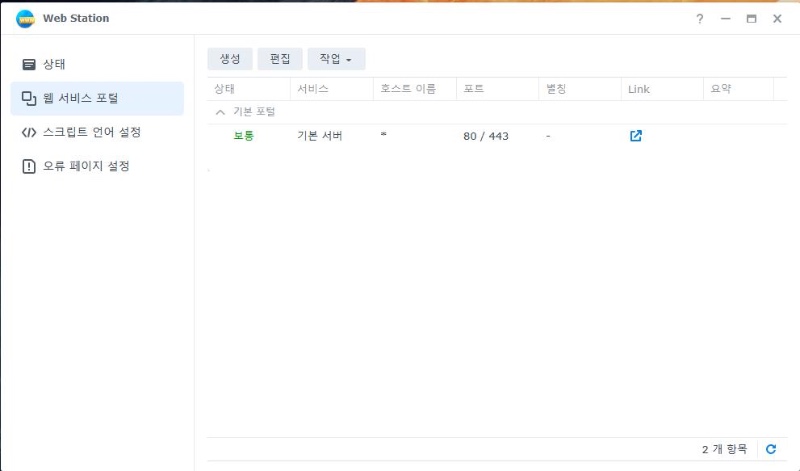Open the 상태 status page
Viewport: 800px width, 471px height.
(x=54, y=64)
